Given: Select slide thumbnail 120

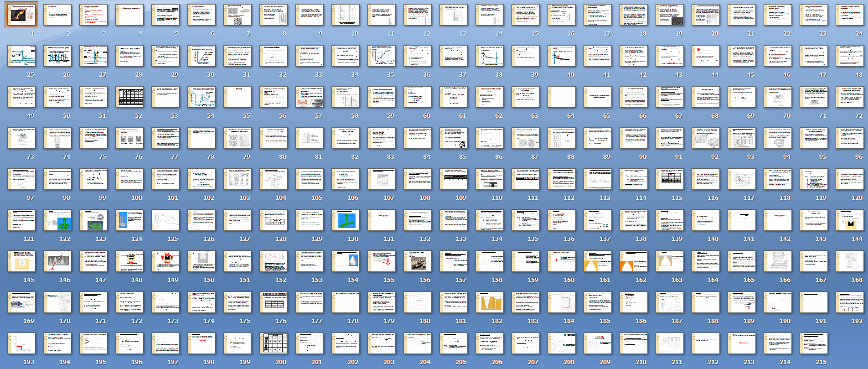Looking at the screenshot, I should click(850, 179).
